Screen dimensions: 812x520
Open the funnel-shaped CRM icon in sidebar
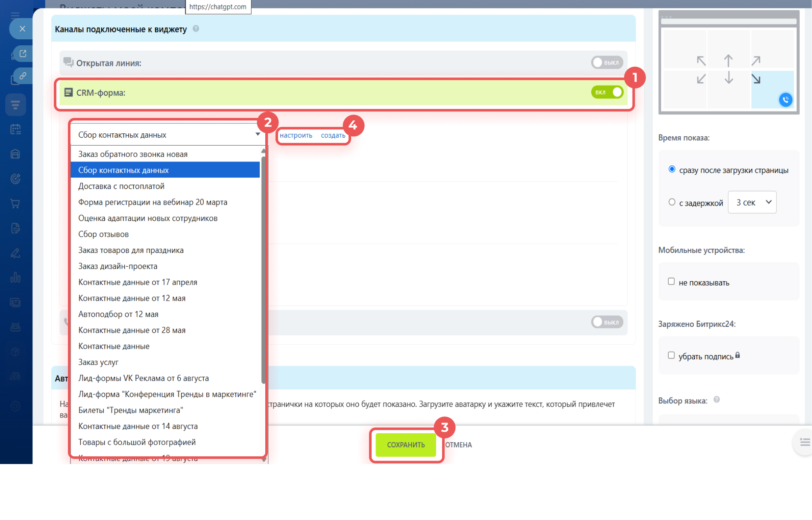click(x=15, y=105)
